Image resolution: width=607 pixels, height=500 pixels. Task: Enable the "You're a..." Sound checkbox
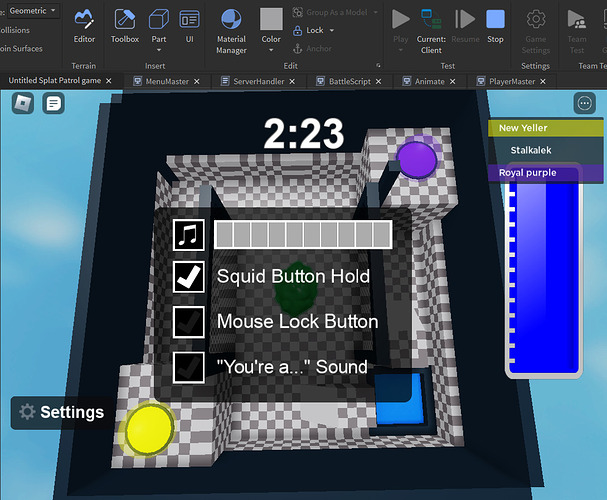tap(189, 367)
